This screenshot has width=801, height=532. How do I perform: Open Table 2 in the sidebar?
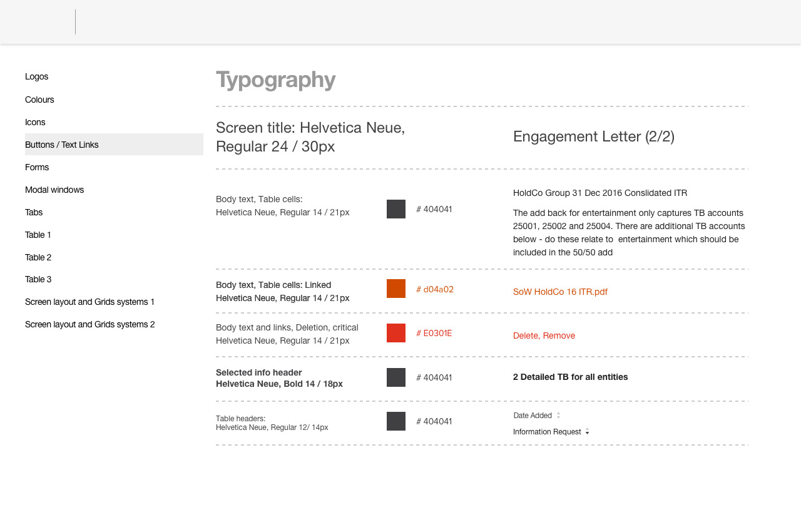pos(38,257)
